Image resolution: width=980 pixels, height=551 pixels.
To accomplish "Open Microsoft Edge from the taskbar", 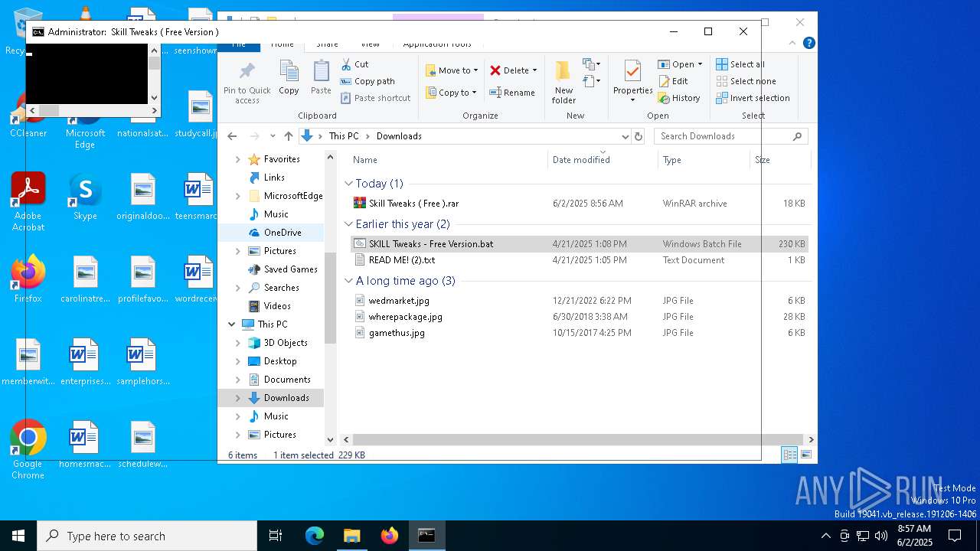I will (315, 536).
